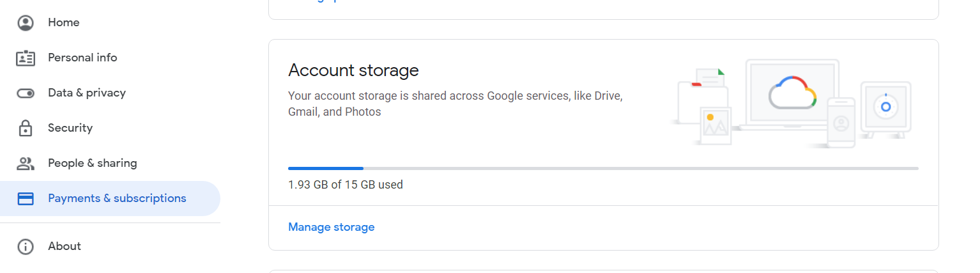This screenshot has width=980, height=273.
Task: Click the blue storage usage bar
Action: click(x=326, y=168)
